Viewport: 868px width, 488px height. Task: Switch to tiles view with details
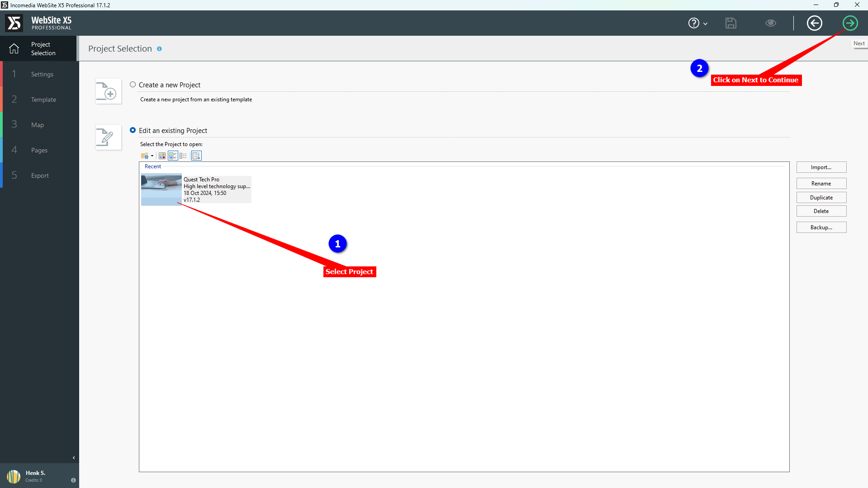[173, 156]
